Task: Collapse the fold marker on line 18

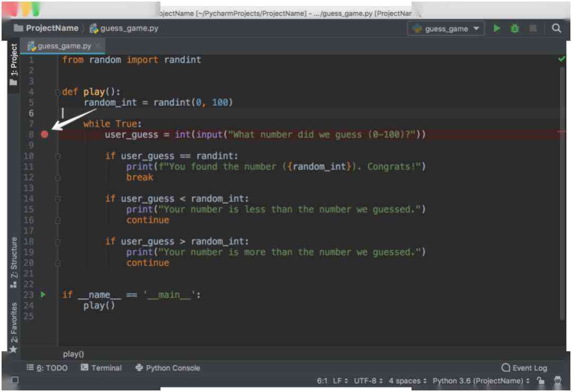Action: pyautogui.click(x=57, y=242)
